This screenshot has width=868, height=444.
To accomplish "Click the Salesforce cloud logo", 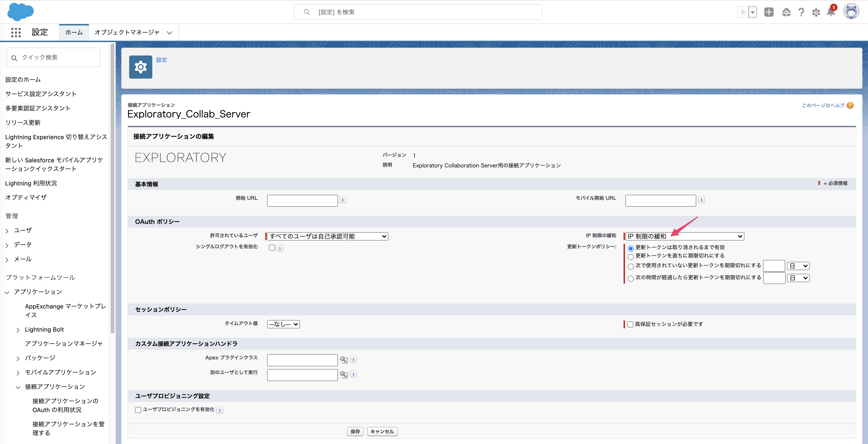I will 21,12.
